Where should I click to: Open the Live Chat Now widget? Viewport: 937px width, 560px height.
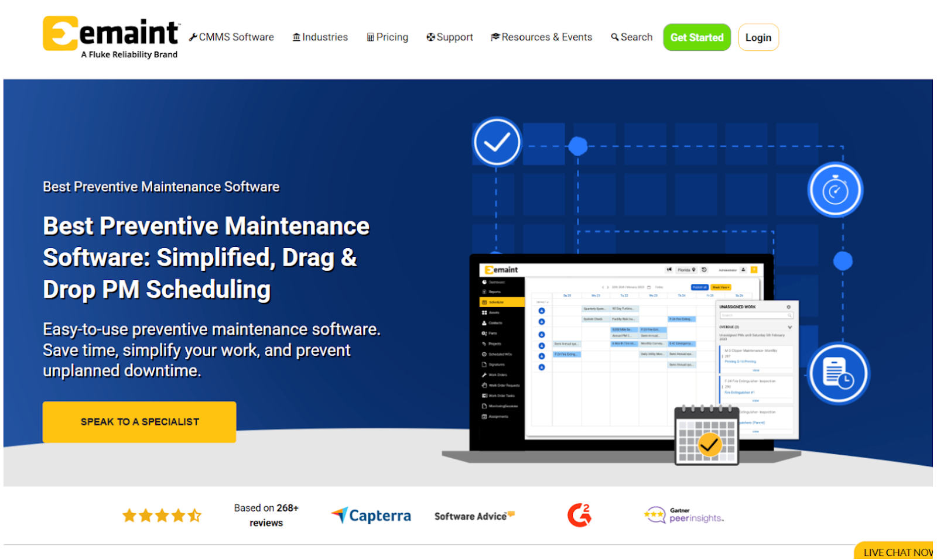[894, 551]
